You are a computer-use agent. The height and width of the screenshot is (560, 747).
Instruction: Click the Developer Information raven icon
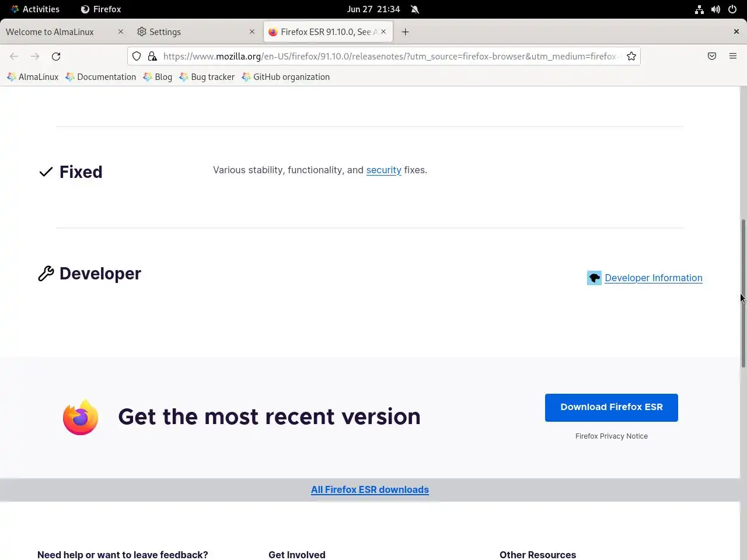pos(594,278)
